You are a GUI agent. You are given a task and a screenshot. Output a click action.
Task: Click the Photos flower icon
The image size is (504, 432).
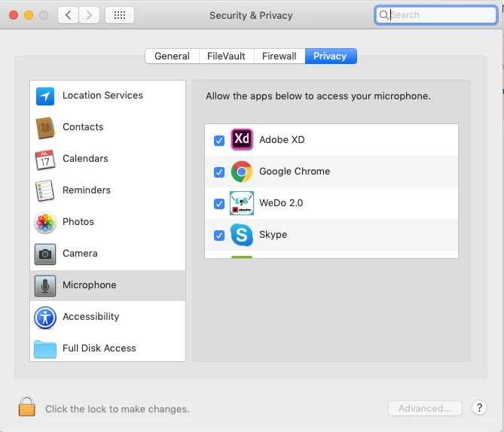[x=45, y=223]
